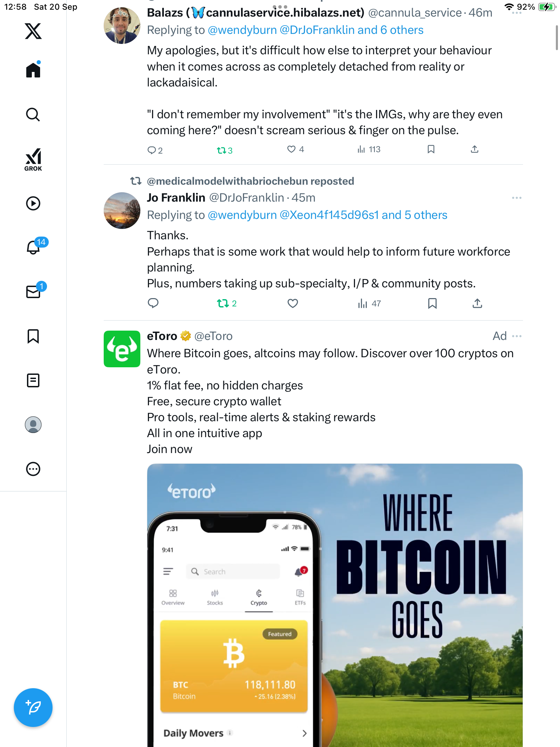Open the Notifications bell
The height and width of the screenshot is (747, 560).
click(34, 247)
